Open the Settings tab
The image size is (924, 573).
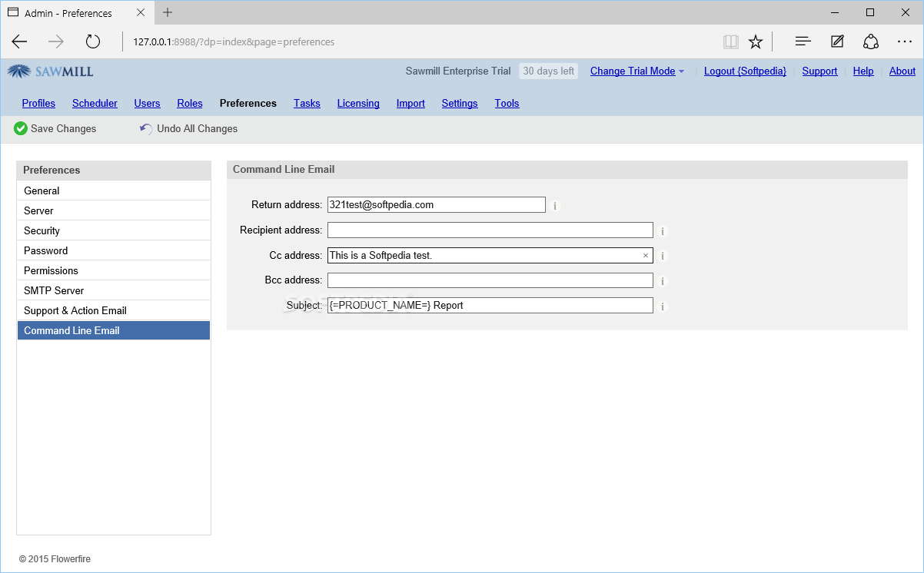click(460, 103)
